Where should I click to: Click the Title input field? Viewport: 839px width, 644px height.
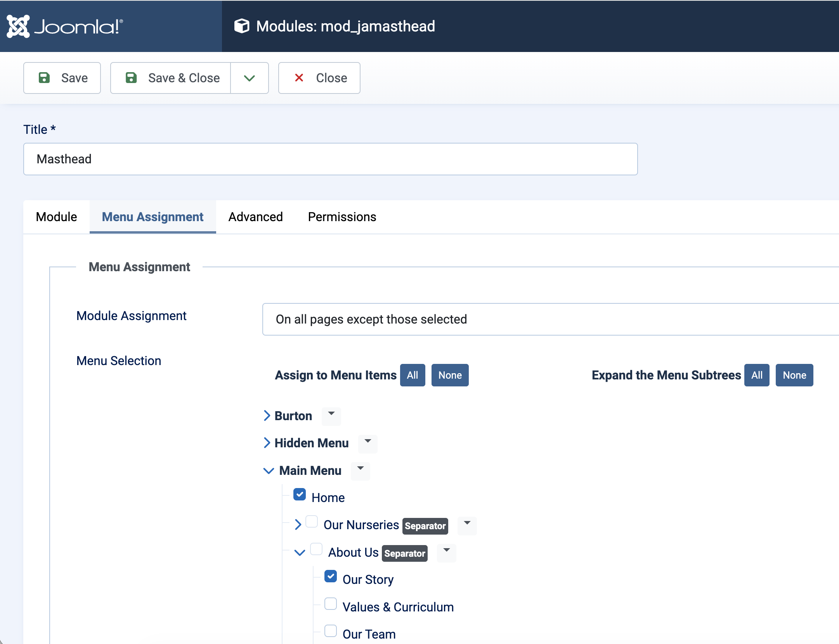pos(330,159)
